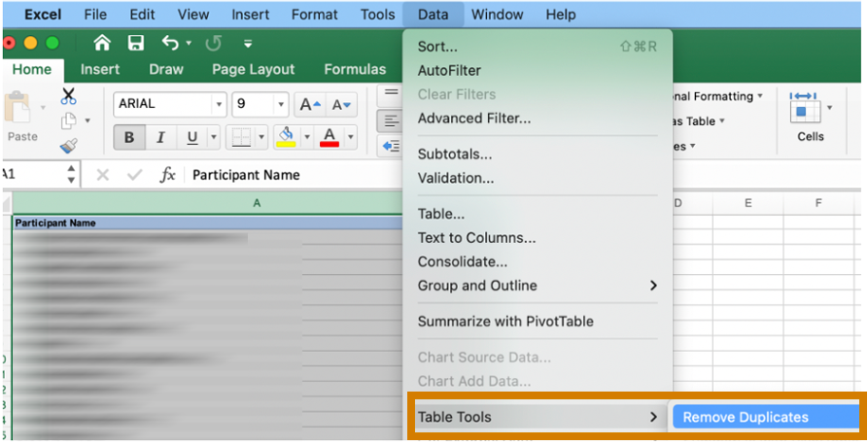Click the red Font Color button
Image resolution: width=868 pixels, height=445 pixels.
(x=330, y=137)
